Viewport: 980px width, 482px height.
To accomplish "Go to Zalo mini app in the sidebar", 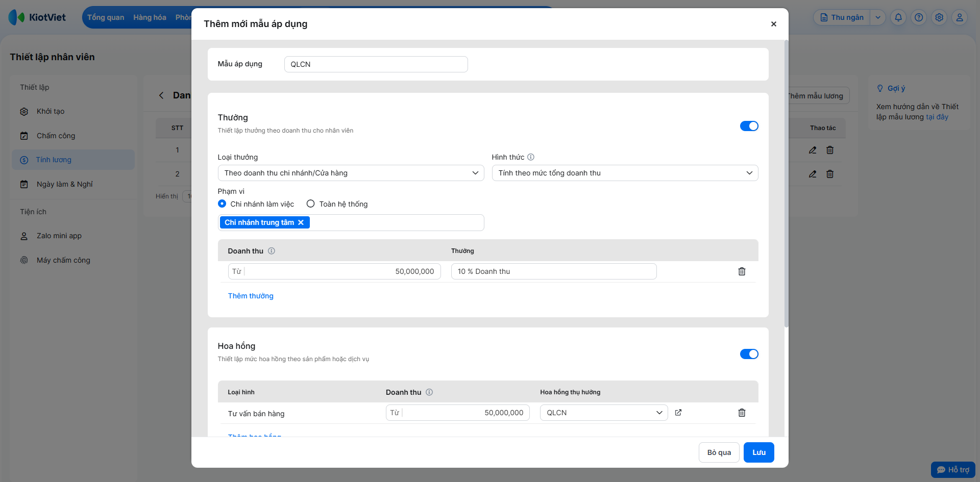I will (73, 236).
